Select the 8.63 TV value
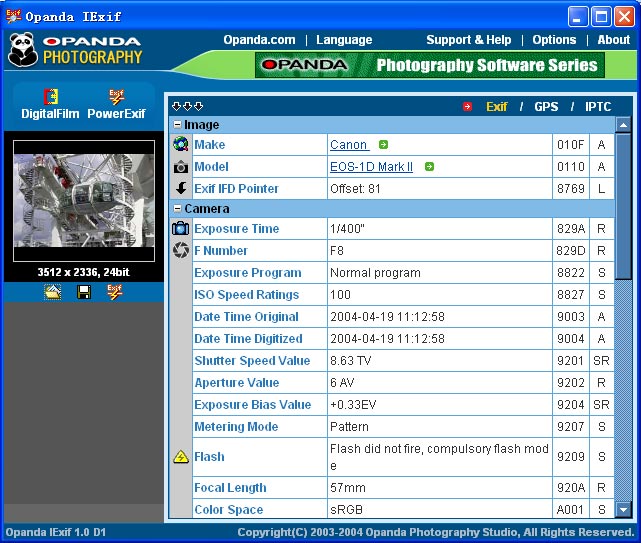 [350, 361]
